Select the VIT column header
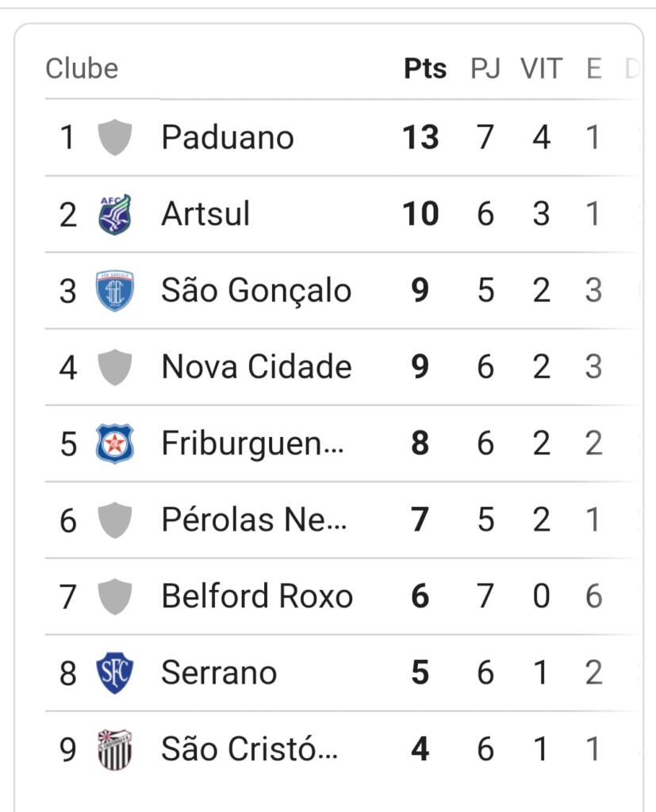 click(x=542, y=68)
